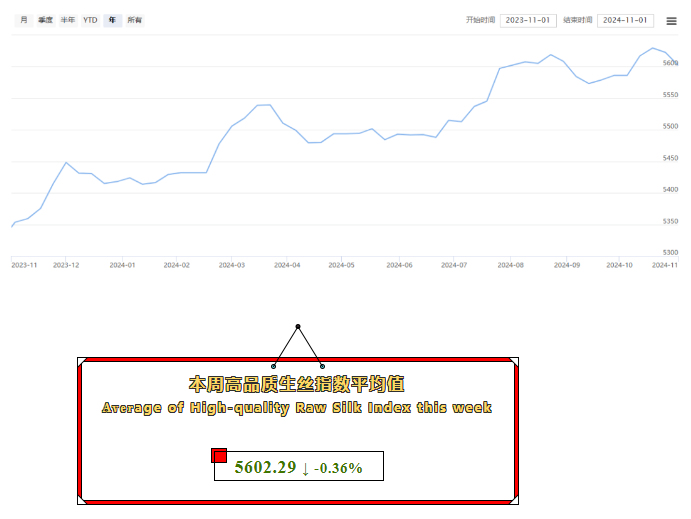This screenshot has width=691, height=519.
Task: Select the 月 (month) range
Action: 24,20
